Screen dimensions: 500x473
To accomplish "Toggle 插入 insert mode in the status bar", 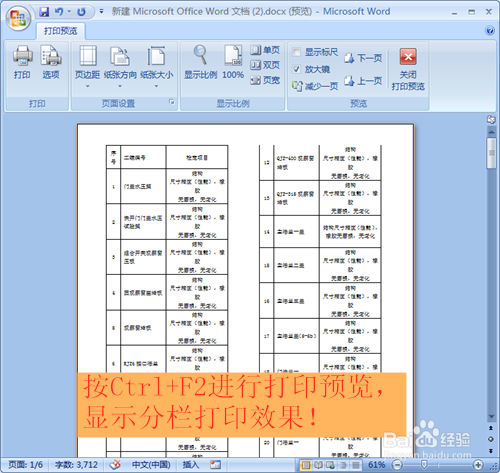I will coord(191,465).
